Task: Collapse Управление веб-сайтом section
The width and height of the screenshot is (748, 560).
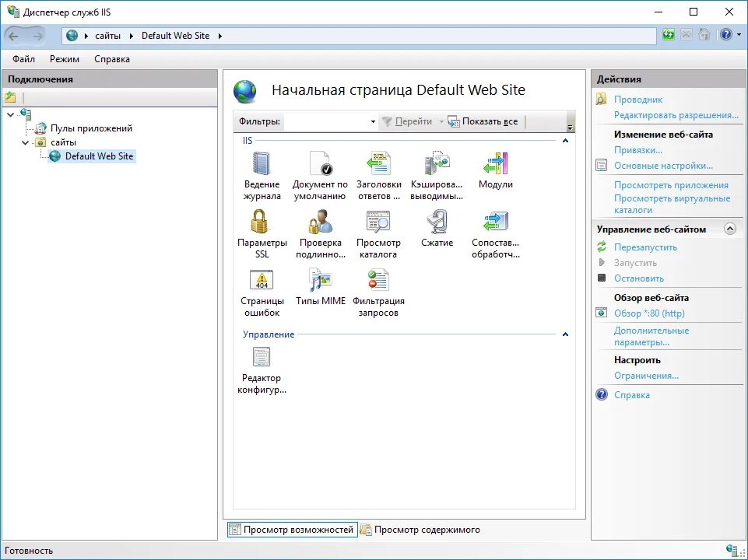Action: click(730, 229)
